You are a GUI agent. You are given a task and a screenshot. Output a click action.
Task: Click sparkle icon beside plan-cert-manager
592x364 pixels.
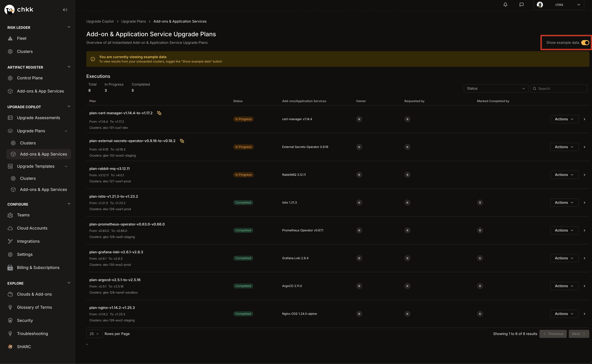tap(159, 113)
